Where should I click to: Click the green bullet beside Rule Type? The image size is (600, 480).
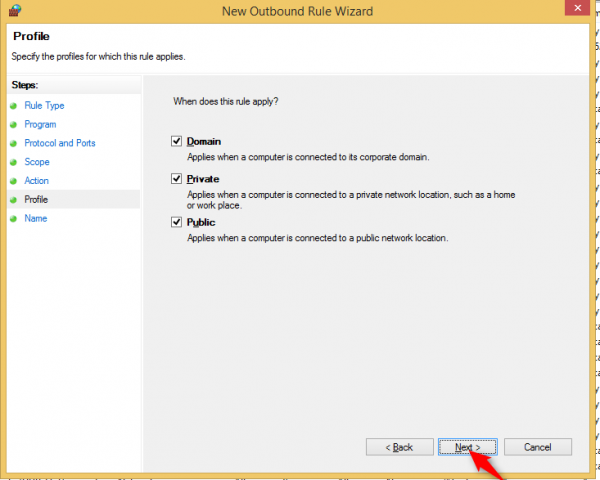(13, 105)
